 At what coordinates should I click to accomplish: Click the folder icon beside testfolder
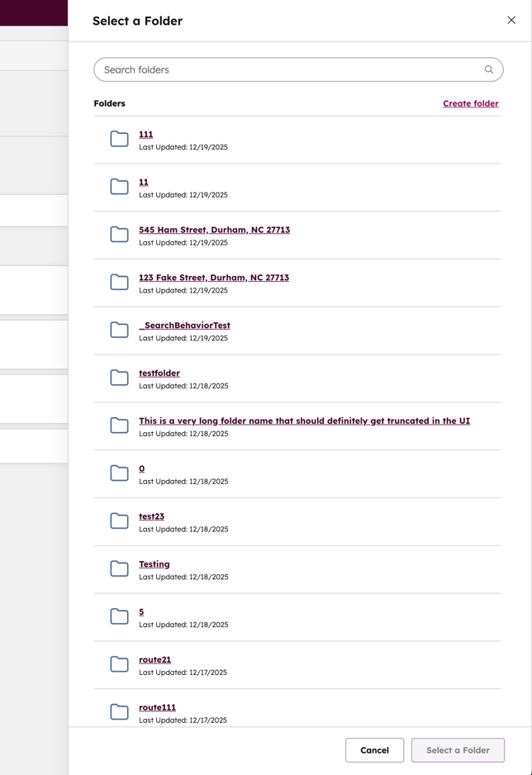coord(120,378)
